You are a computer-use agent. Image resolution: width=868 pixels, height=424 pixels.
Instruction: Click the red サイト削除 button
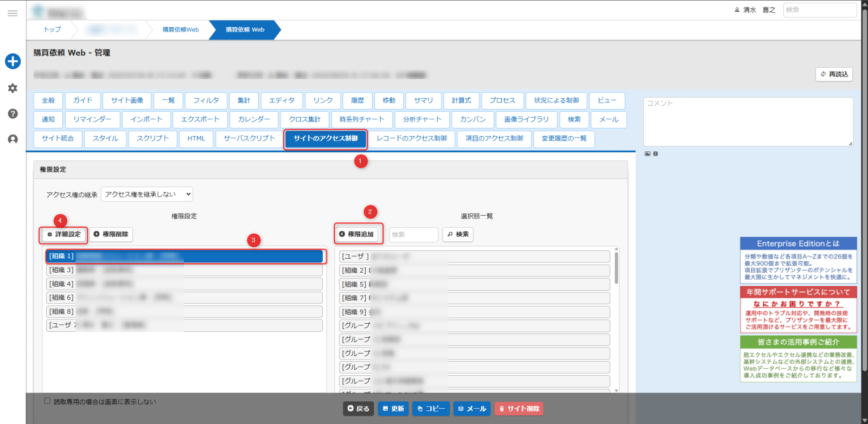coord(519,409)
